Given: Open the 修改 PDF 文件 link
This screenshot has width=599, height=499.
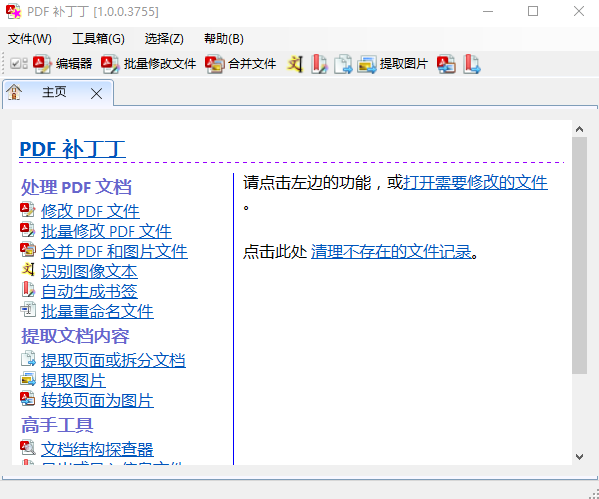Looking at the screenshot, I should (x=90, y=211).
